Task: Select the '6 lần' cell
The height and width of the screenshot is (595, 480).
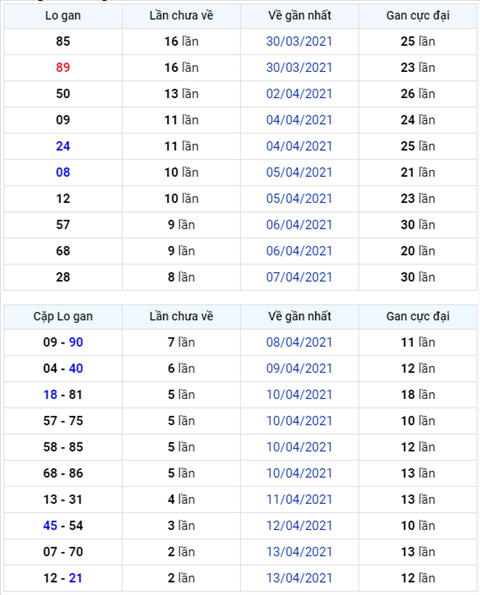Action: (181, 368)
